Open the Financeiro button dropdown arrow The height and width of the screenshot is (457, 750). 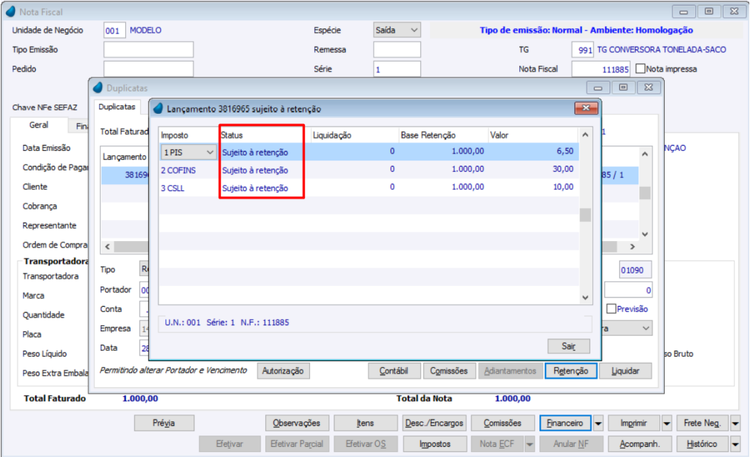click(598, 423)
